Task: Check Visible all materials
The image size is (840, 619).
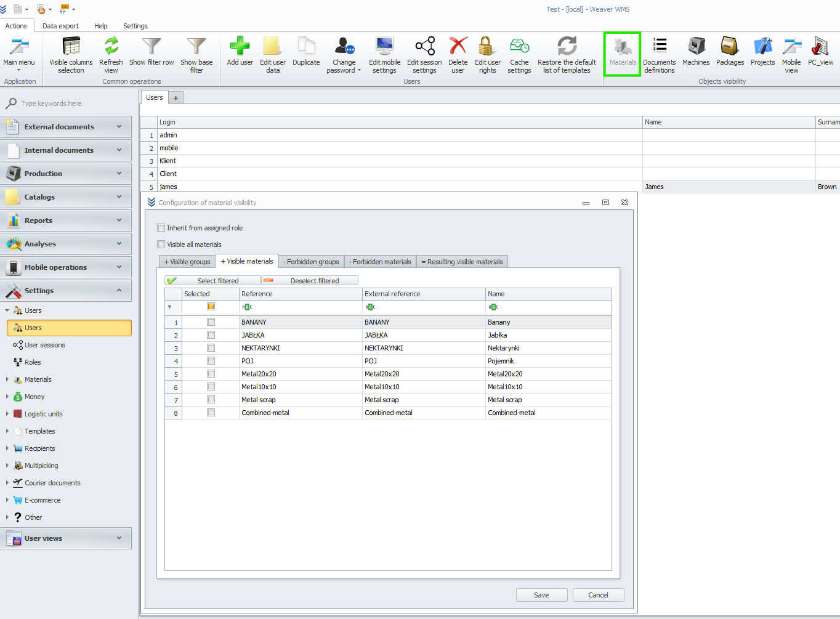Action: point(161,245)
